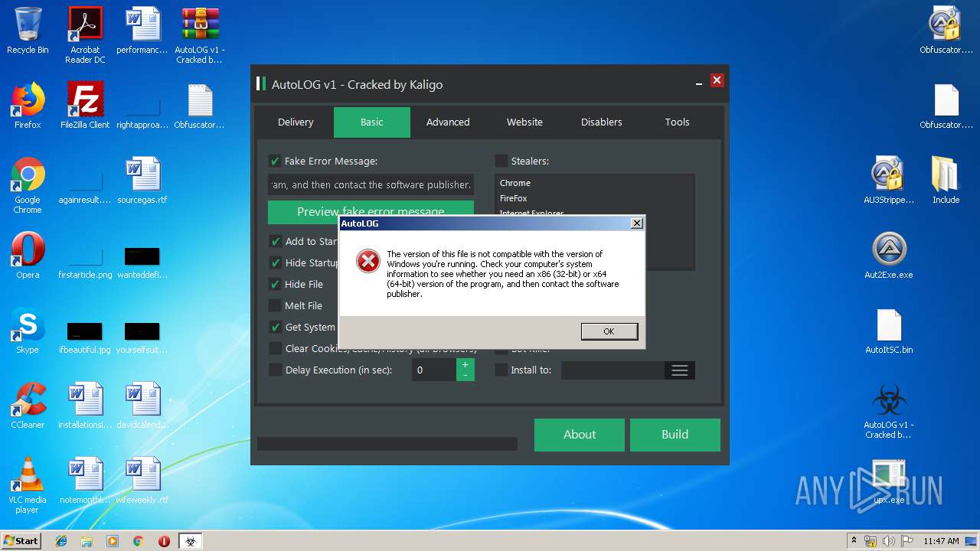Viewport: 980px width, 551px height.
Task: Toggle Hide File checkbox
Action: [275, 284]
